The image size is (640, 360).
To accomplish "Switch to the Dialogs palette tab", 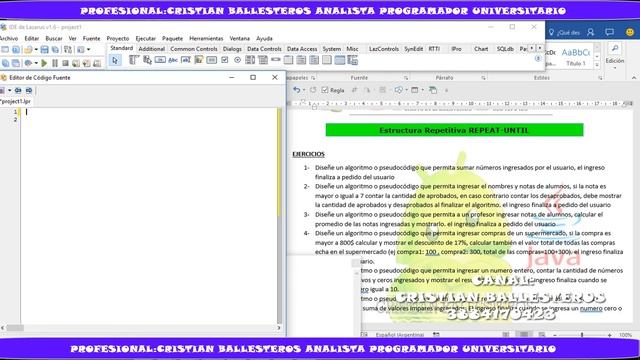I will [232, 49].
